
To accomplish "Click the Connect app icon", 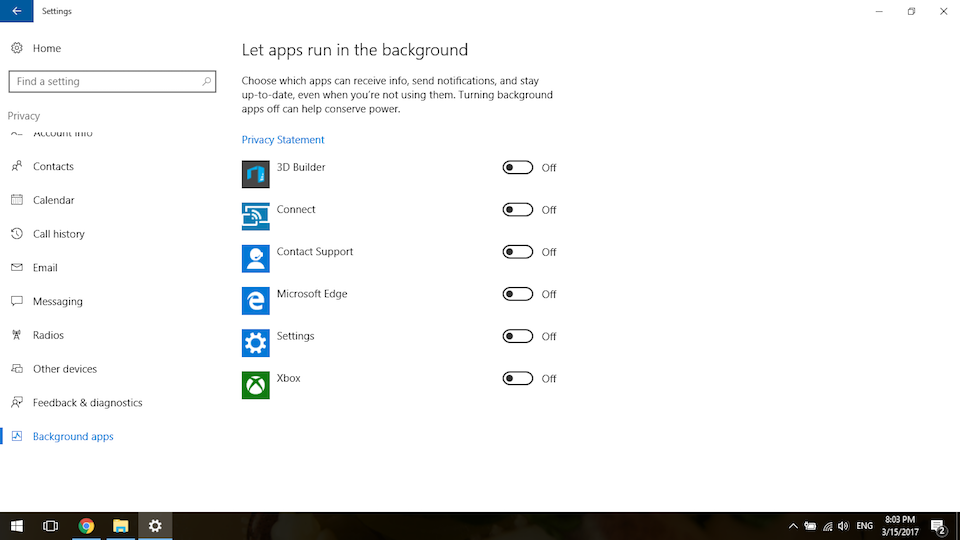I will click(x=255, y=216).
